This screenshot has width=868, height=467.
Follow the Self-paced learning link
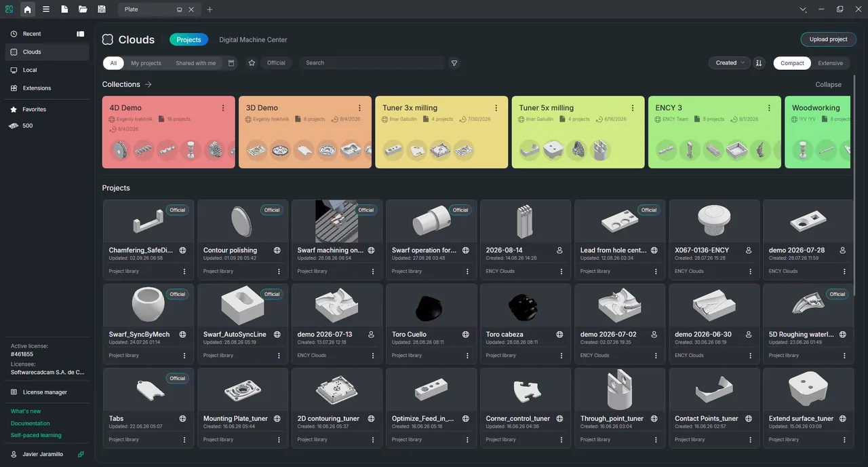pyautogui.click(x=36, y=436)
